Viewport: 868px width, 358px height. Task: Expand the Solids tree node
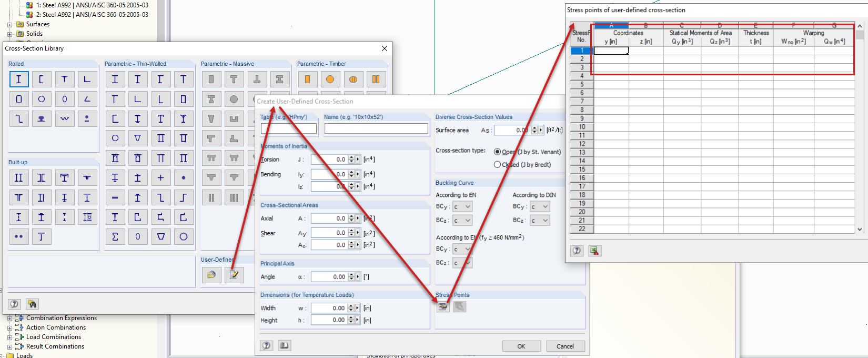[9, 34]
